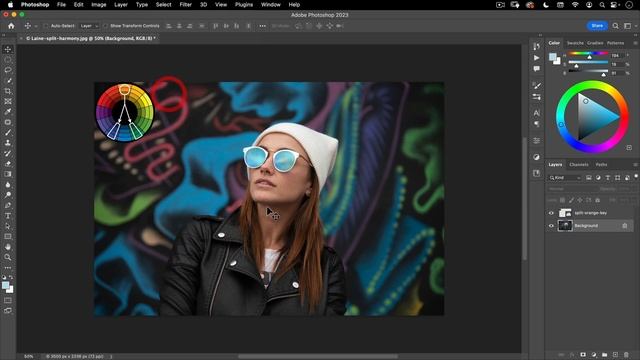640x360 pixels.
Task: Click the Share button
Action: pyautogui.click(x=597, y=26)
